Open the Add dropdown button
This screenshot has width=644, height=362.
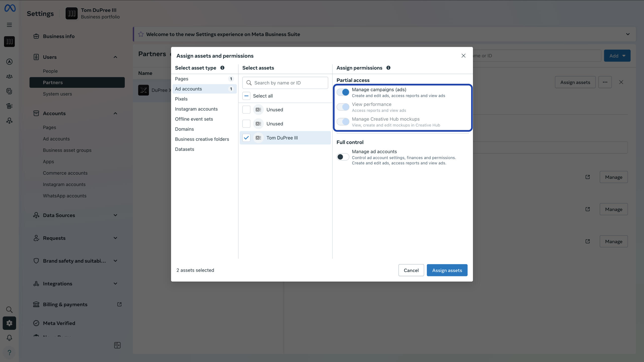617,56
